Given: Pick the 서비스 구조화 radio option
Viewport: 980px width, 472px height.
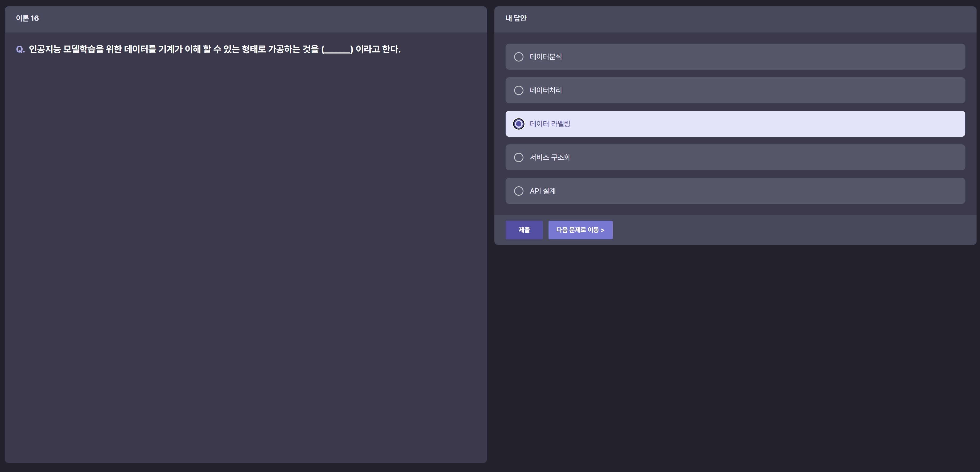Looking at the screenshot, I should tap(519, 157).
